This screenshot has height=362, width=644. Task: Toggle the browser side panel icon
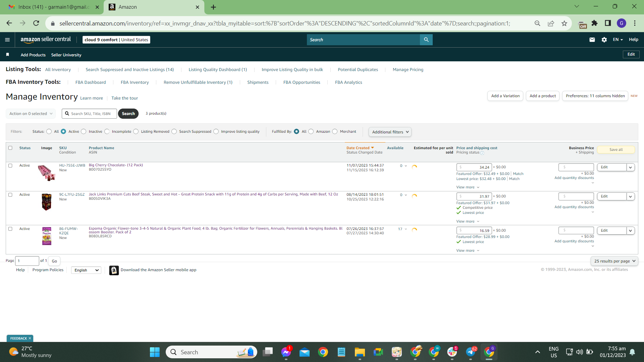[608, 23]
